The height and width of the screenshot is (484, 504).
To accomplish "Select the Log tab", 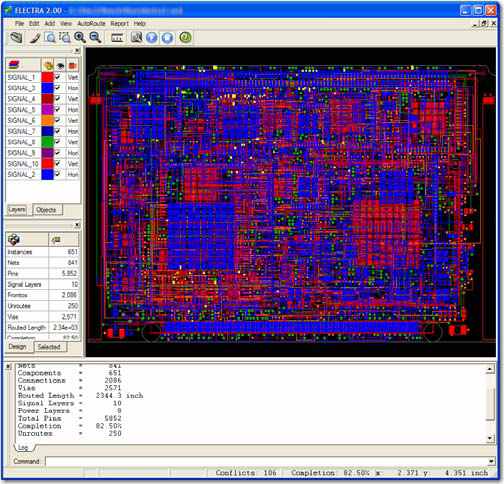I will coord(23,448).
